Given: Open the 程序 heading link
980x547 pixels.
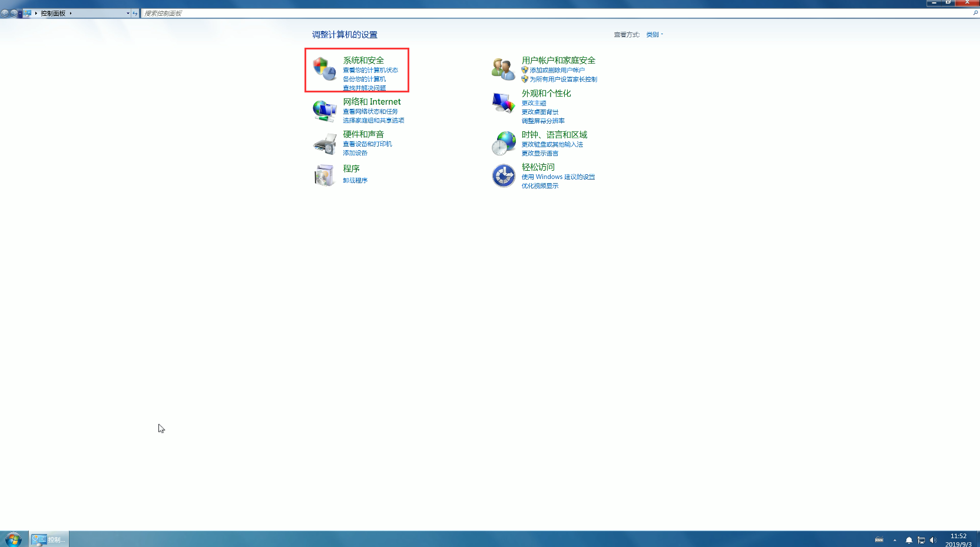Looking at the screenshot, I should pyautogui.click(x=351, y=168).
